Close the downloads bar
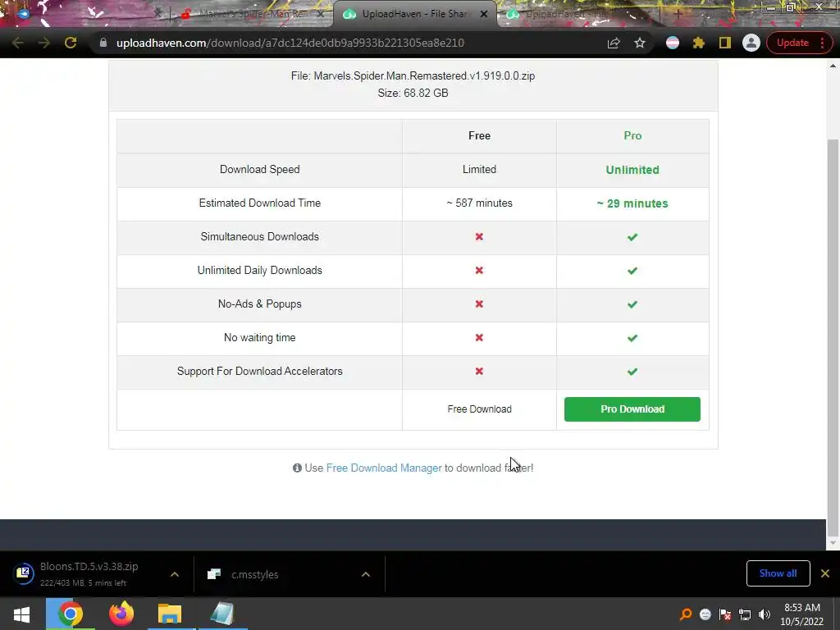Viewport: 840px width, 630px height. pyautogui.click(x=825, y=573)
